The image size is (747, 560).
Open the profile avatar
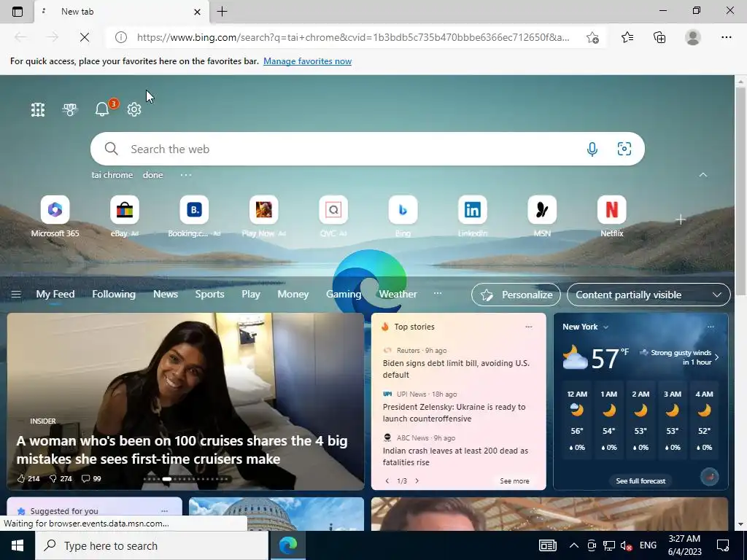[x=693, y=37]
